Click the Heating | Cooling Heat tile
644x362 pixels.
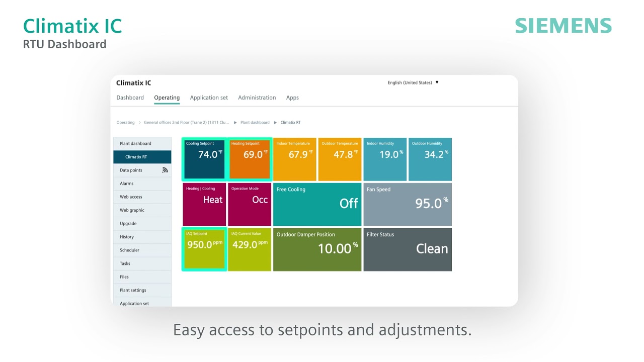coord(204,205)
